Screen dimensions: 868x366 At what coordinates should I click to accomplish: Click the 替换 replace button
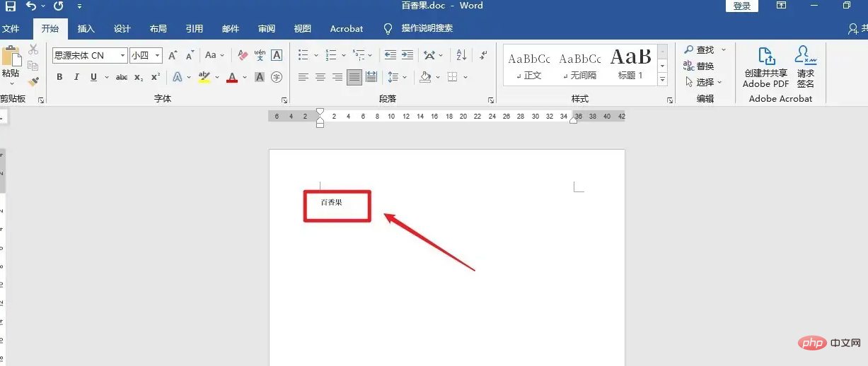click(x=699, y=66)
